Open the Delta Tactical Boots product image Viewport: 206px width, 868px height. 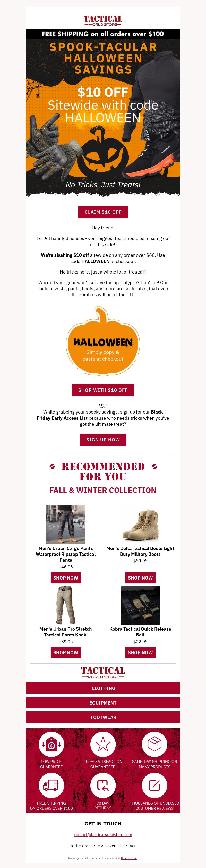(x=140, y=524)
